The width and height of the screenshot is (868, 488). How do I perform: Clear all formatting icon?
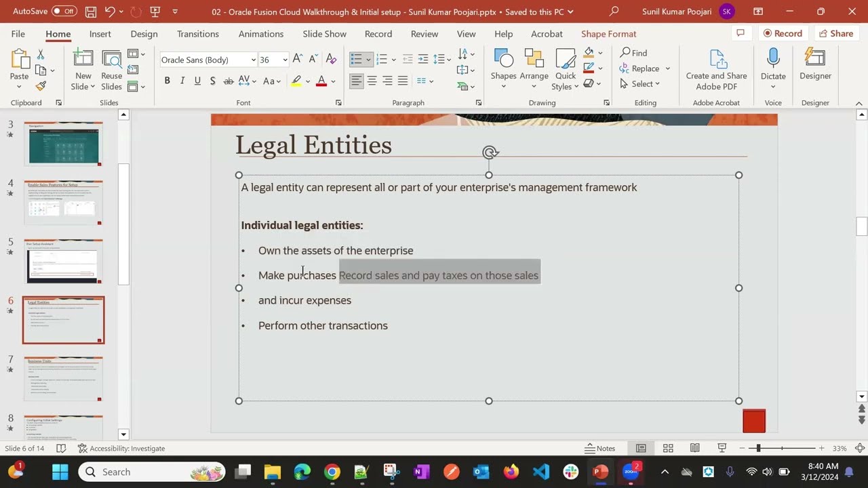click(331, 60)
